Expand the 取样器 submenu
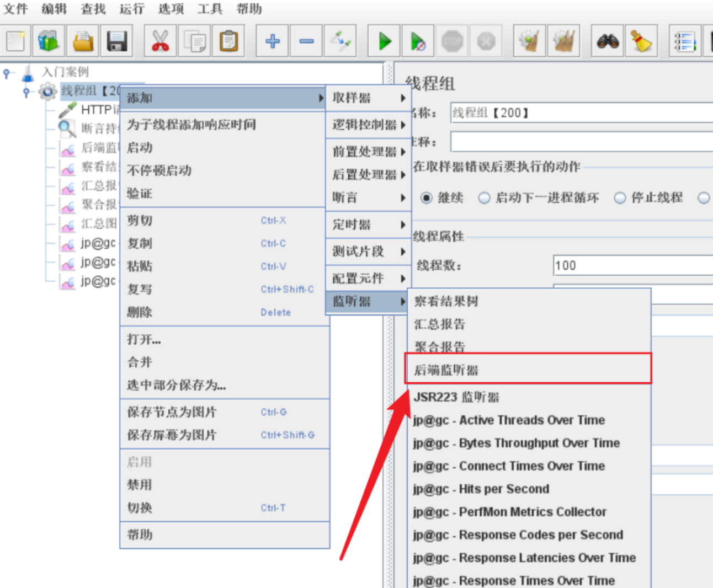 point(369,98)
